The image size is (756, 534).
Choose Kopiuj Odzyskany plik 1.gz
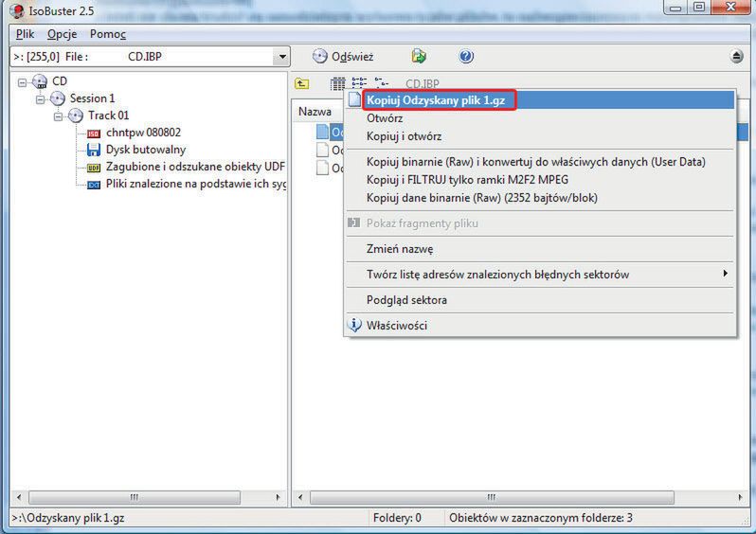pos(539,100)
